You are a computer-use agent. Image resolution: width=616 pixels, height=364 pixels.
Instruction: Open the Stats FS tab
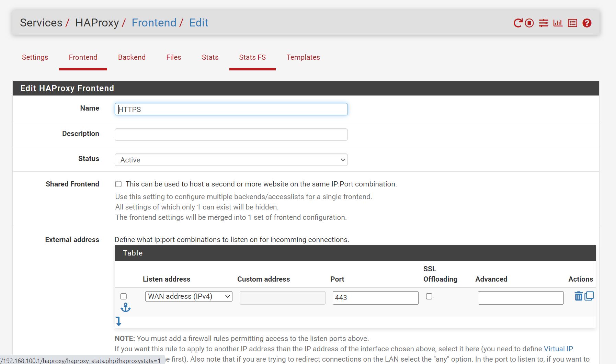pyautogui.click(x=252, y=57)
